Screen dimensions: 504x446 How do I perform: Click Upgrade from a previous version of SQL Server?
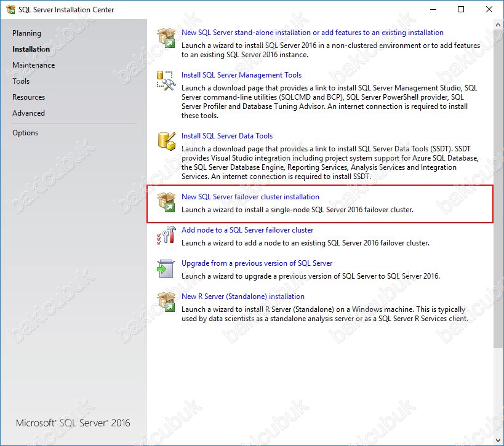(x=257, y=263)
